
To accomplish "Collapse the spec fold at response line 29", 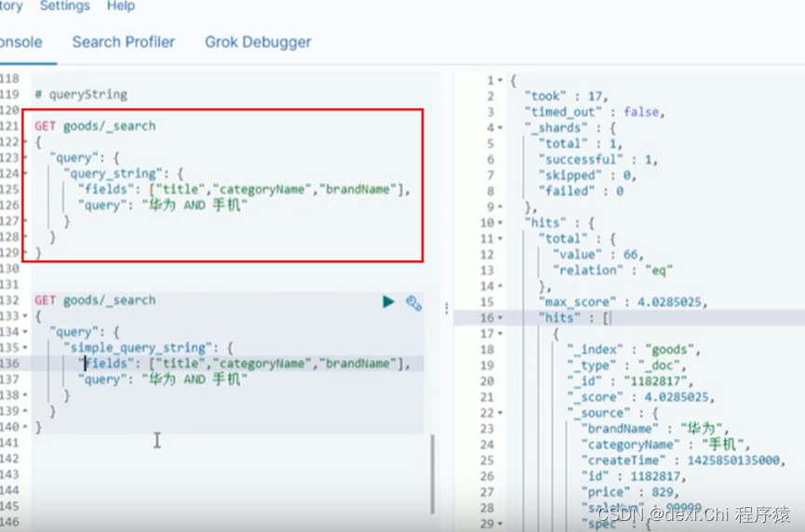I will pos(500,524).
